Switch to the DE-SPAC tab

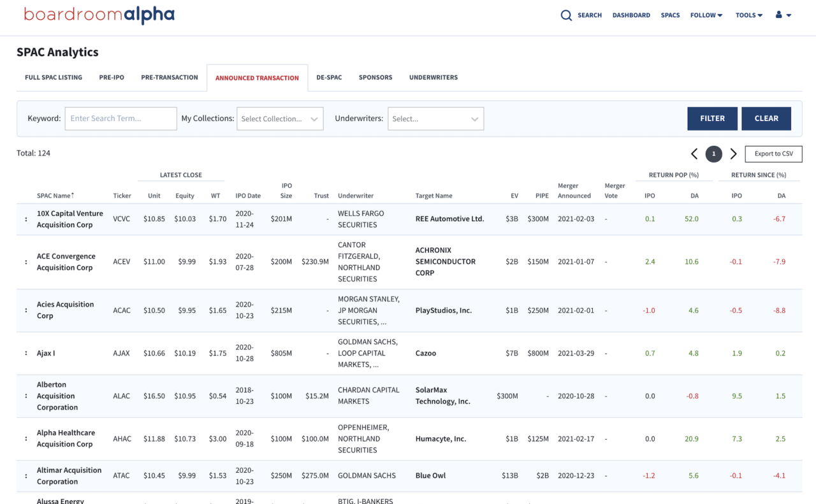tap(329, 77)
